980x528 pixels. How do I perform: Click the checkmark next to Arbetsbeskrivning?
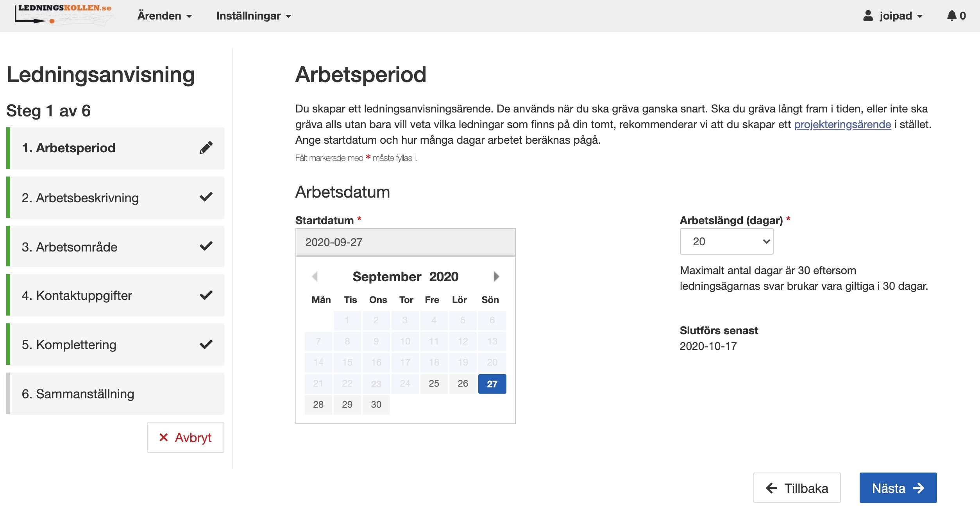(x=206, y=197)
